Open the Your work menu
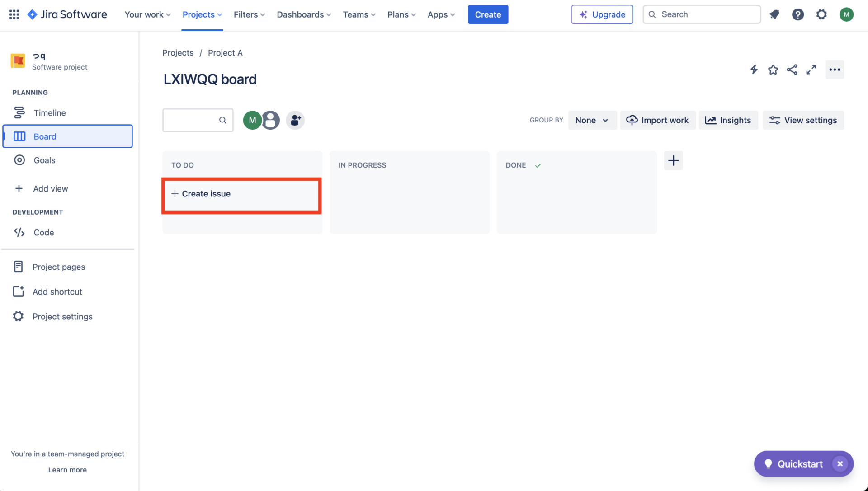Image resolution: width=868 pixels, height=491 pixels. (x=147, y=14)
